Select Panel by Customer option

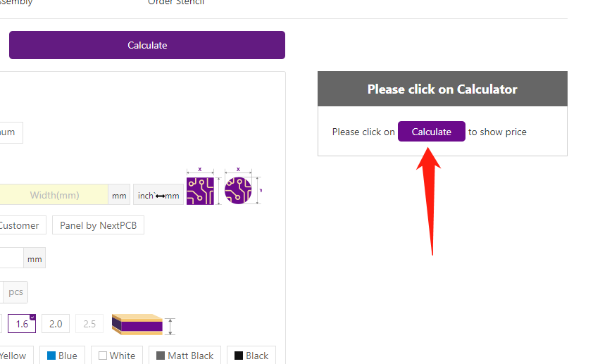[x=21, y=225]
